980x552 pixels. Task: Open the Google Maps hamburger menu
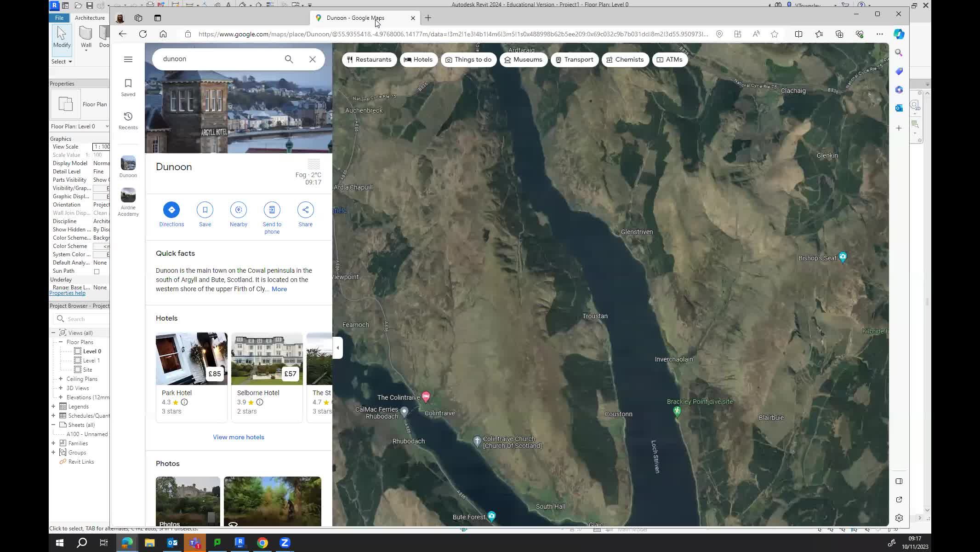click(x=128, y=59)
